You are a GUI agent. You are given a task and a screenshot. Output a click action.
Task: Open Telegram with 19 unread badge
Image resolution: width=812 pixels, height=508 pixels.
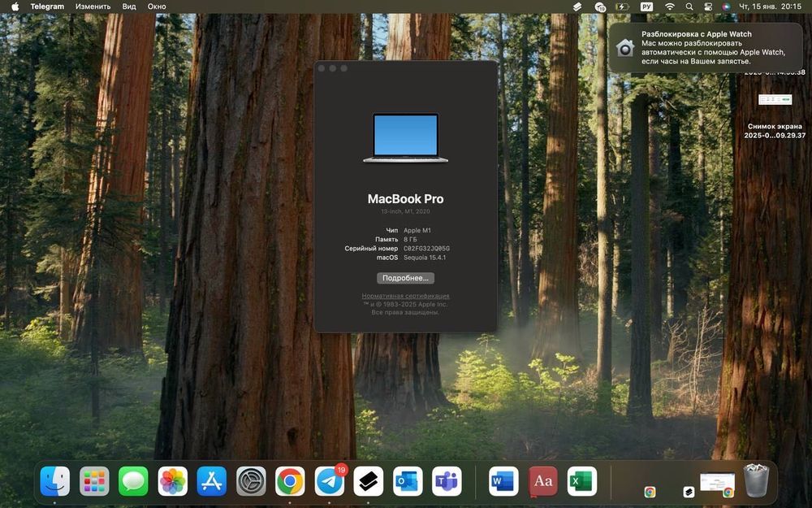(x=330, y=481)
